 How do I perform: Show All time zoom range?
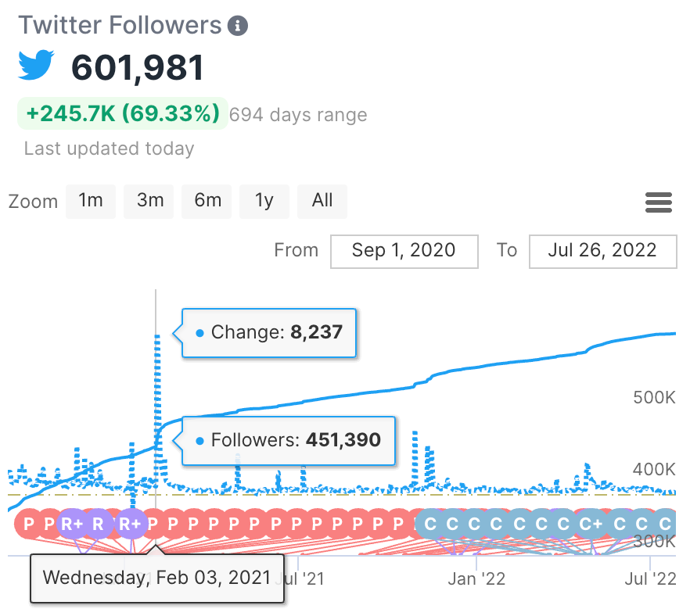click(322, 201)
